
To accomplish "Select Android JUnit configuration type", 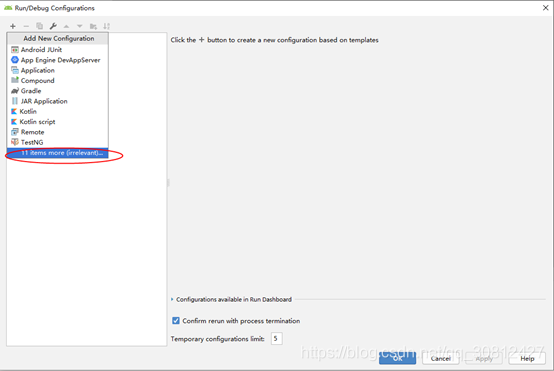I will pos(58,49).
